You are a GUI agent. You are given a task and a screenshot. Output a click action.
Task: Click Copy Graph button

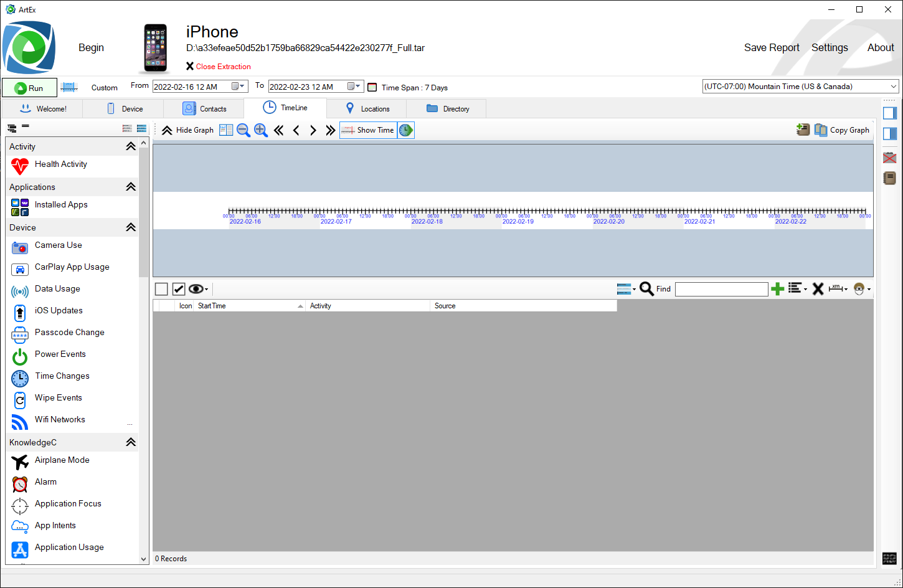pyautogui.click(x=842, y=130)
